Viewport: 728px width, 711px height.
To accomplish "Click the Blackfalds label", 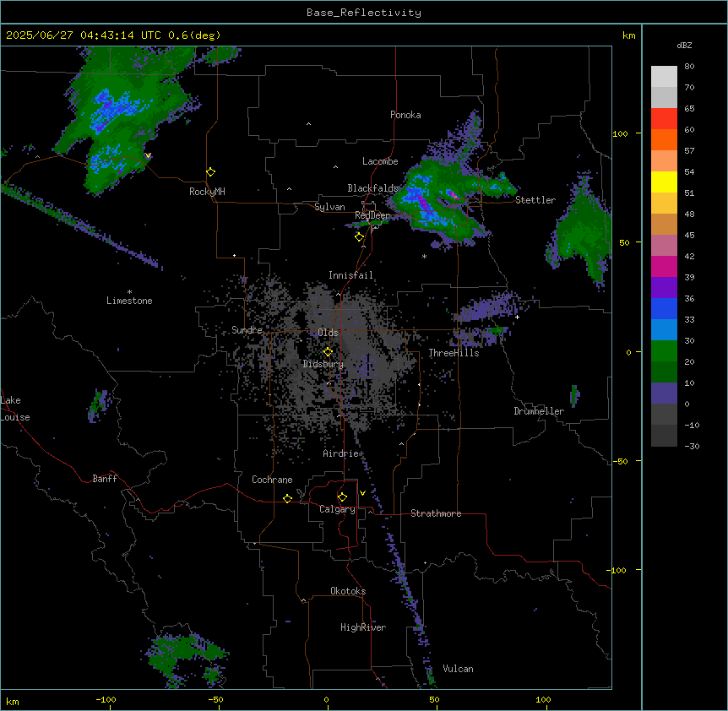I will pos(372,188).
